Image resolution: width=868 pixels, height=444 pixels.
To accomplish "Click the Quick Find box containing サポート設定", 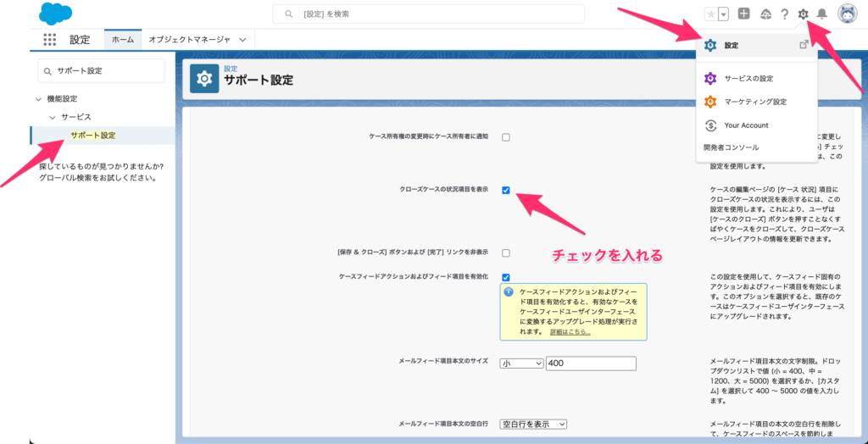I will pos(102,71).
